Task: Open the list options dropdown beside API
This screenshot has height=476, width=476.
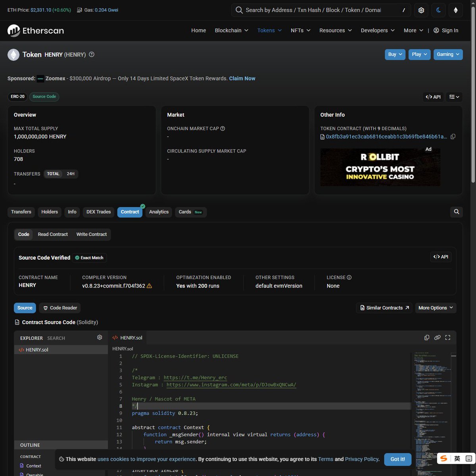Action: [454, 97]
